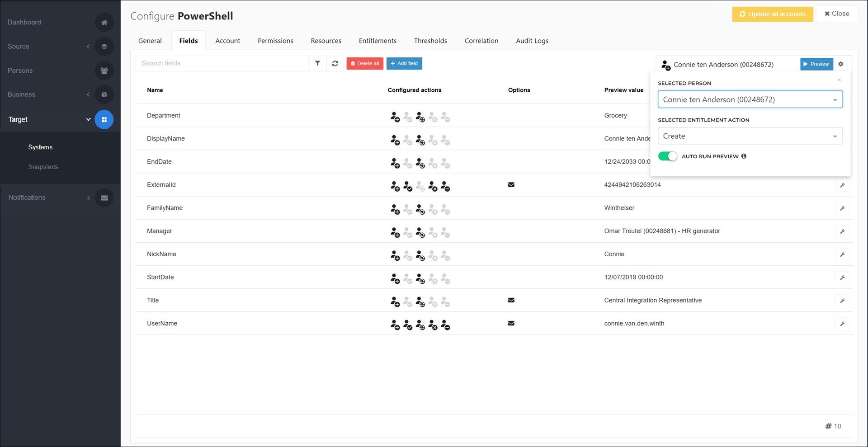Click disable-action icon in ExternalId row
Screen dimensions: 868x447
tap(433, 186)
